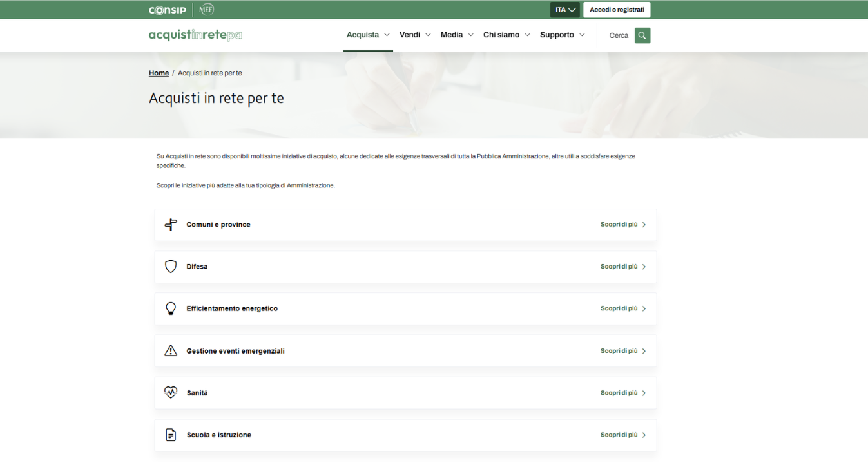Open the Media menu item
This screenshot has height=463, width=868.
[457, 35]
